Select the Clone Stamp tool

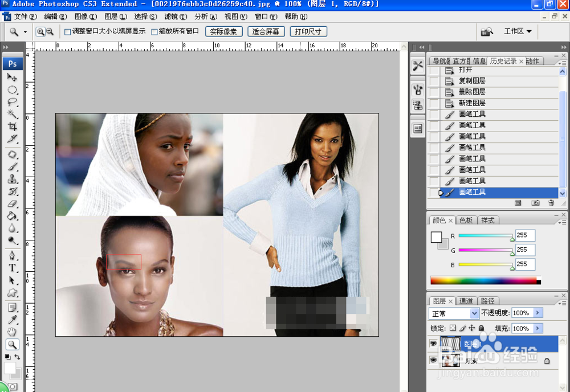pyautogui.click(x=13, y=179)
